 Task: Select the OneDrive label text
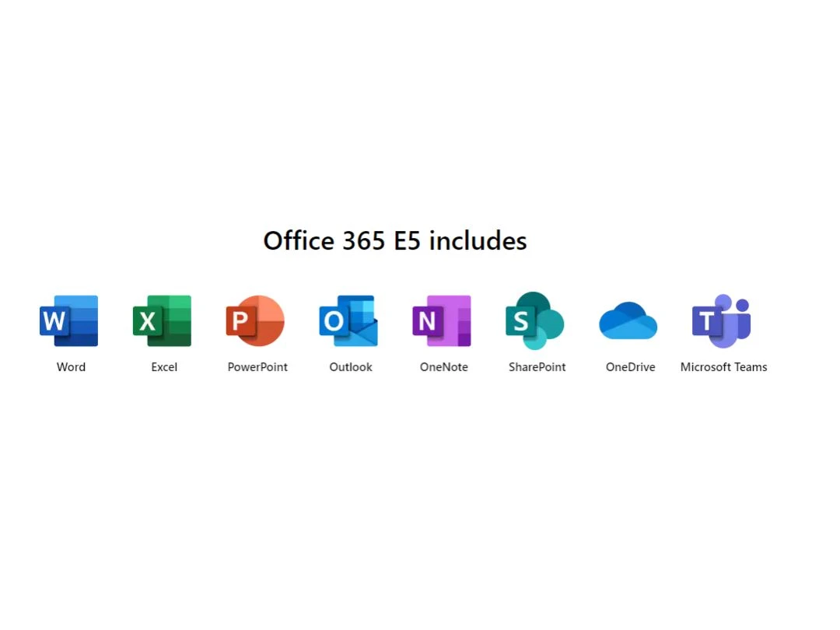pos(629,366)
